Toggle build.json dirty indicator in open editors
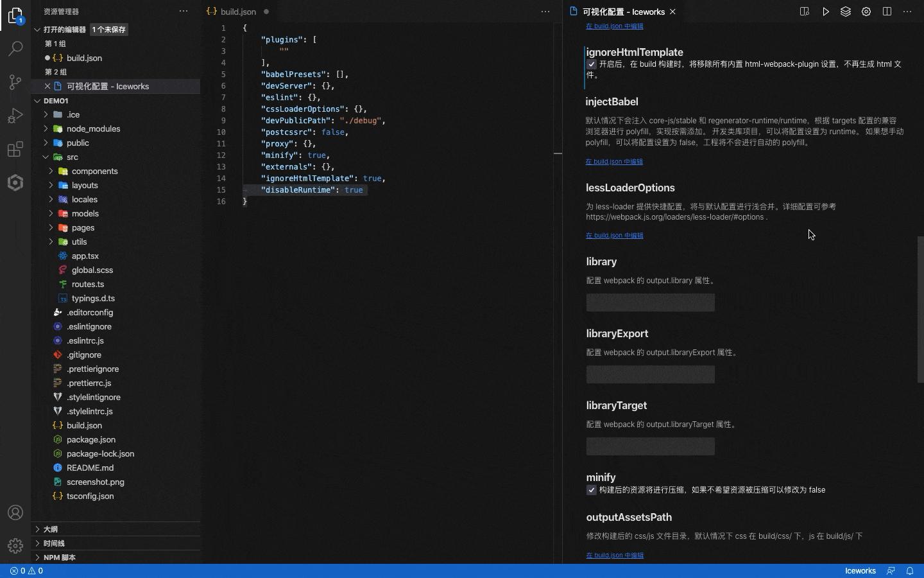Viewport: 924px width, 578px height. 47,58
